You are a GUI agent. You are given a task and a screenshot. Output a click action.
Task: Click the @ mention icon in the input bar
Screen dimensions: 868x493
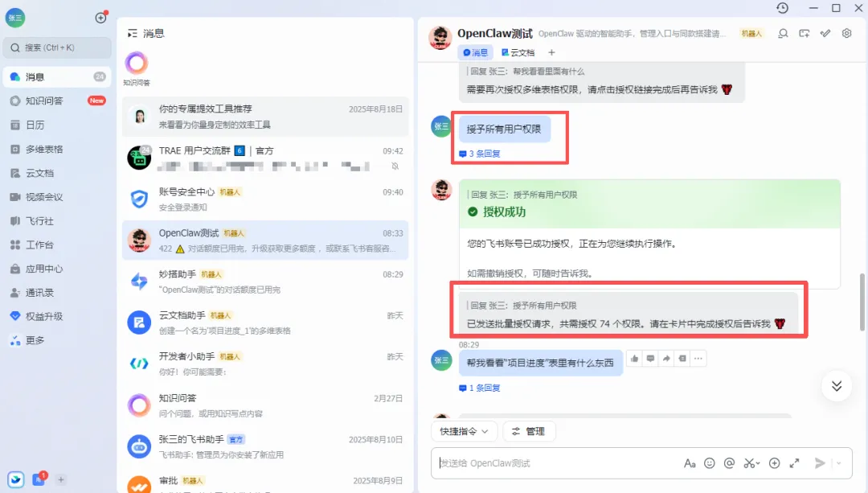(729, 463)
